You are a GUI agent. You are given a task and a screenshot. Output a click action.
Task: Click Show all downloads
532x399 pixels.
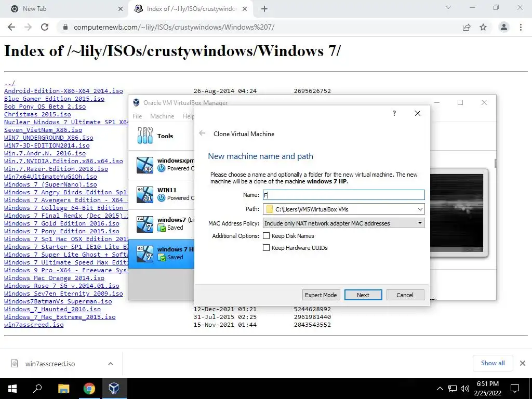[x=493, y=363]
